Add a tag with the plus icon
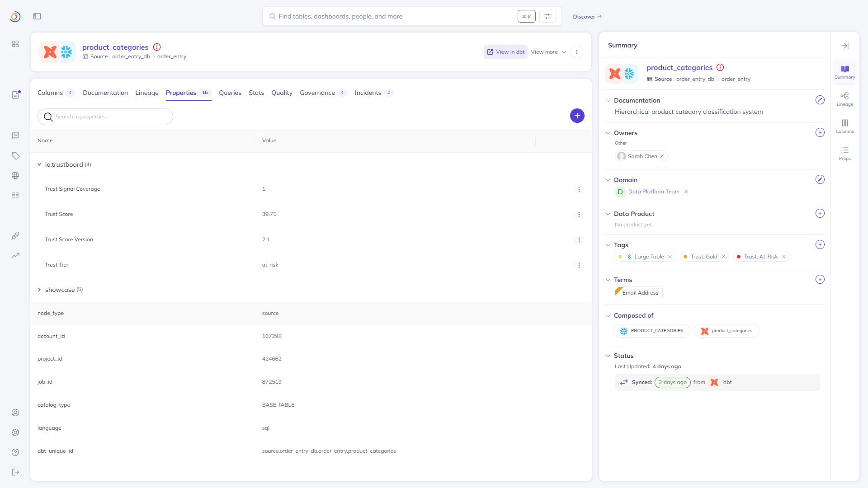This screenshot has width=868, height=488. pos(820,244)
